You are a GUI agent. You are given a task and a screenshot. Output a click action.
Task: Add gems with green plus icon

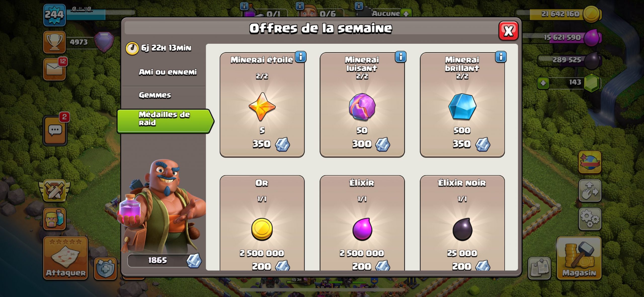543,83
